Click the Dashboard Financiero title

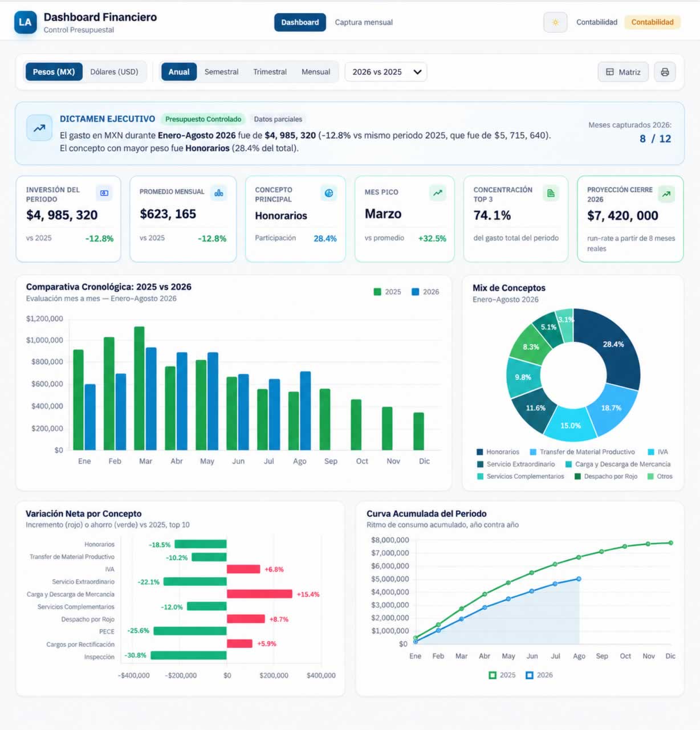100,17
